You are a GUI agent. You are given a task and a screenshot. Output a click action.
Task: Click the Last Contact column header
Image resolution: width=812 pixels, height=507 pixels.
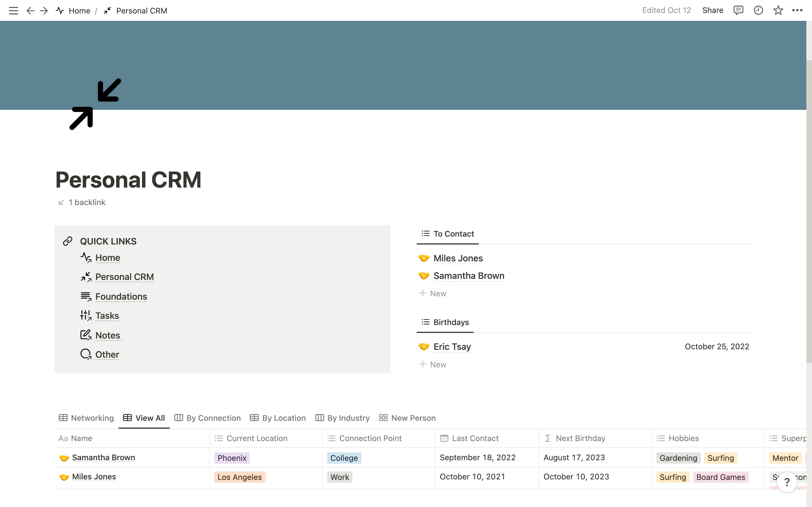pyautogui.click(x=475, y=438)
